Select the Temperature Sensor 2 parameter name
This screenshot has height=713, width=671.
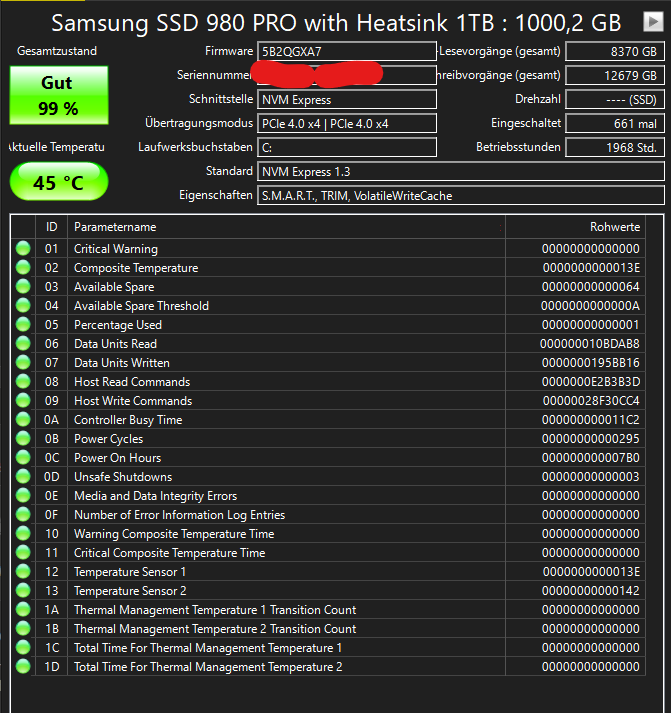pyautogui.click(x=130, y=591)
